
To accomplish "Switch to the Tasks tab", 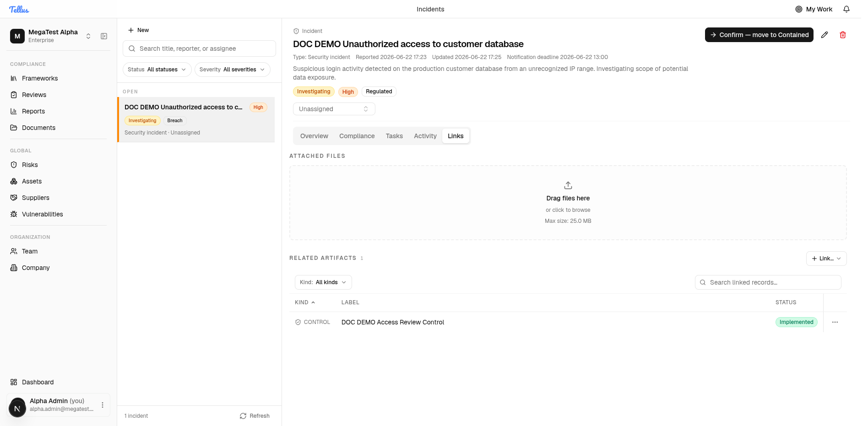I will click(394, 136).
